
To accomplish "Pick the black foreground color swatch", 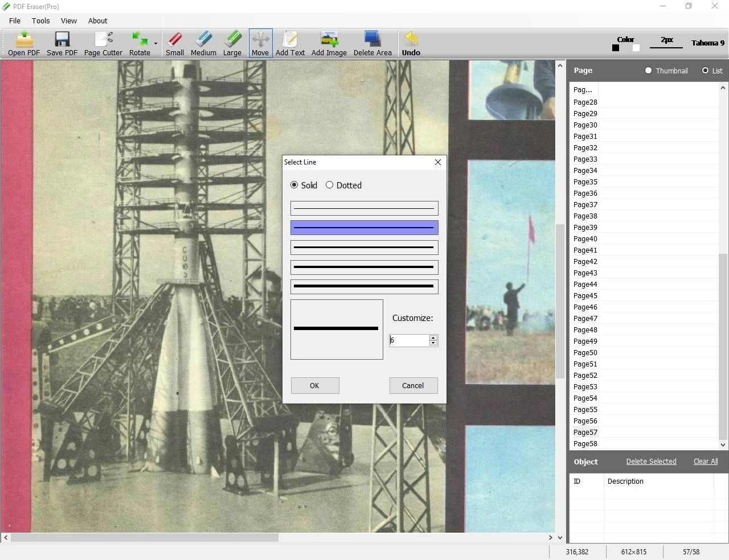I will (x=616, y=48).
